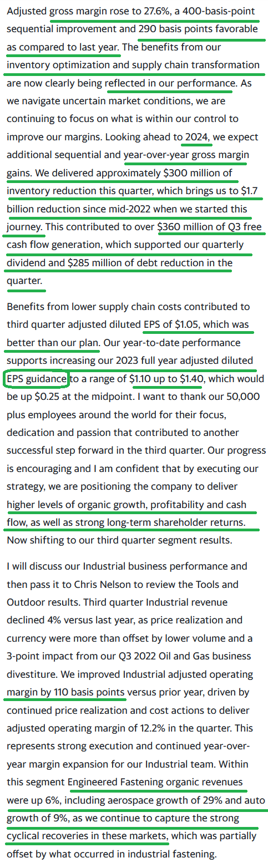Click the "better than our plan" phrase
Viewport: 268px width, 868px height.
click(53, 343)
